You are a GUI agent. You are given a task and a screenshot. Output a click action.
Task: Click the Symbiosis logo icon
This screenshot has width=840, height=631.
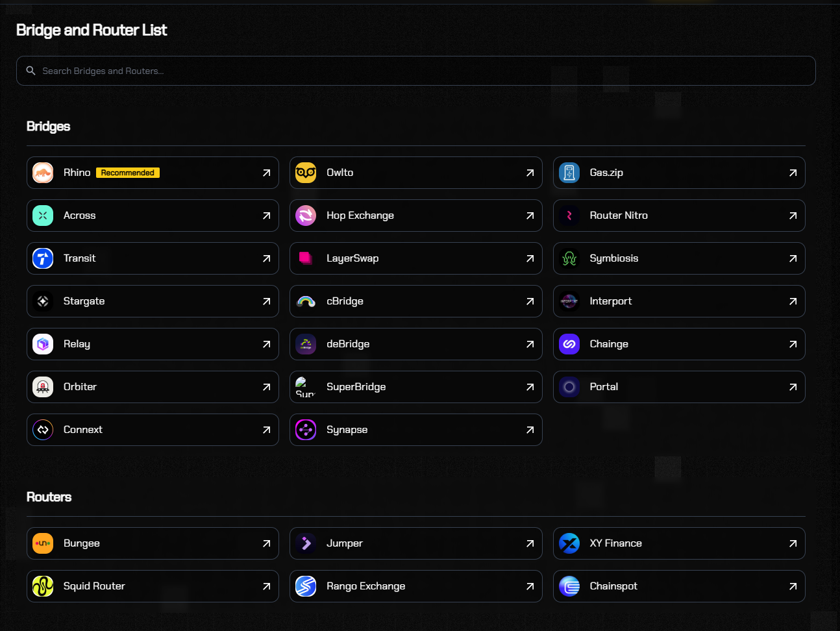tap(569, 258)
